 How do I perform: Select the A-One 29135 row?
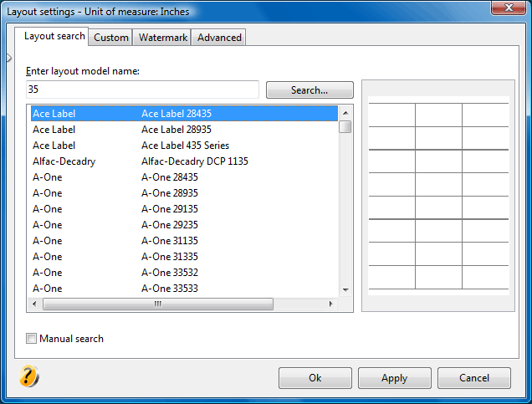[x=184, y=209]
